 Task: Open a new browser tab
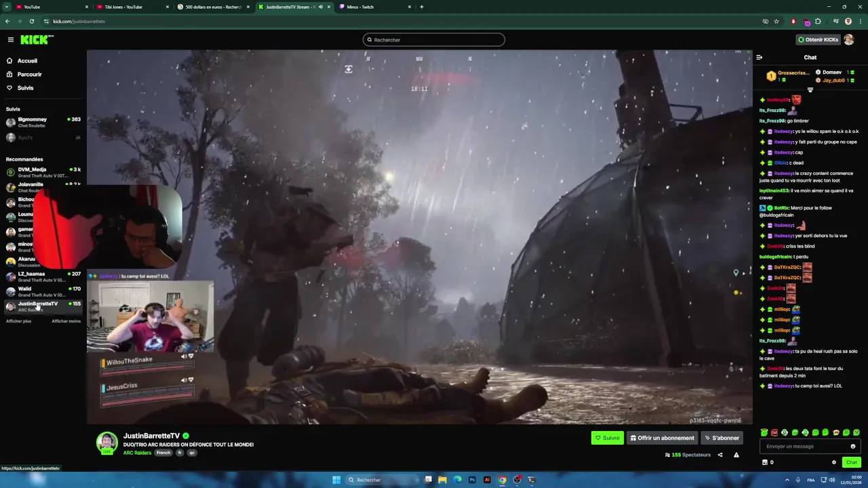[422, 7]
